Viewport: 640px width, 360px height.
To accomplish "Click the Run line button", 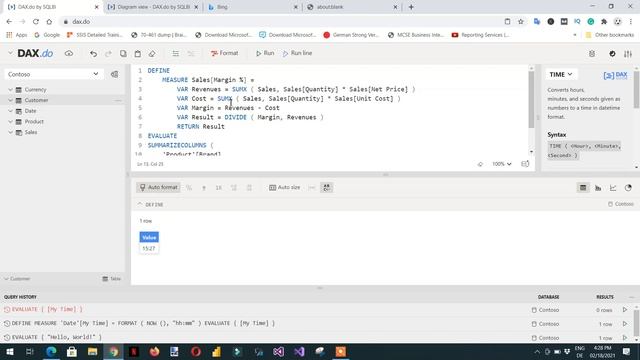I will 298,53.
